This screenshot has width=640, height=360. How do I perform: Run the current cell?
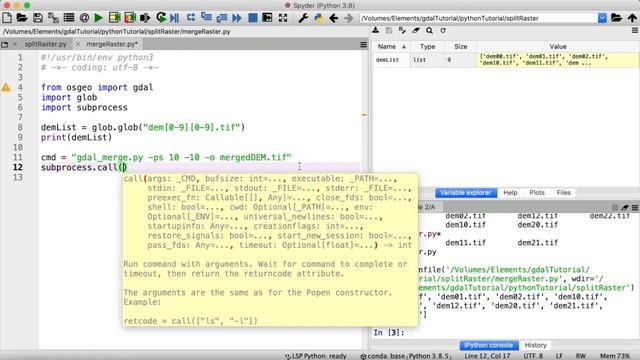pos(114,18)
